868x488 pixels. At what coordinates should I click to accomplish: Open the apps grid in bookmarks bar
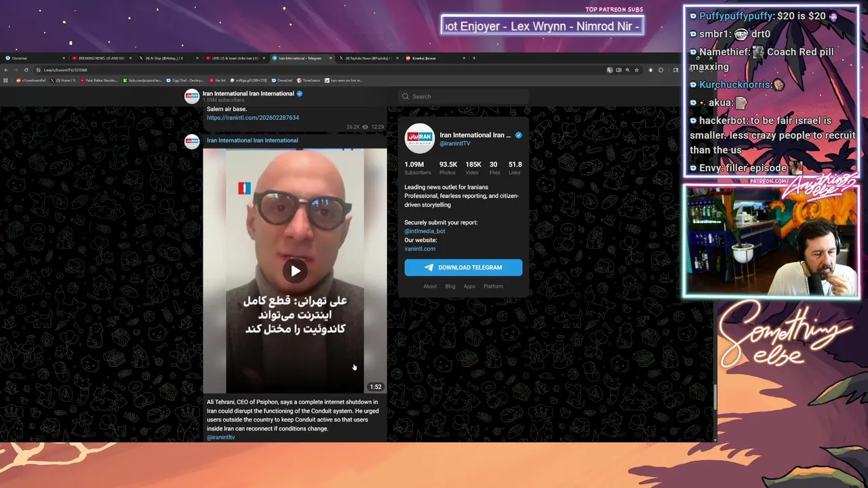5,80
